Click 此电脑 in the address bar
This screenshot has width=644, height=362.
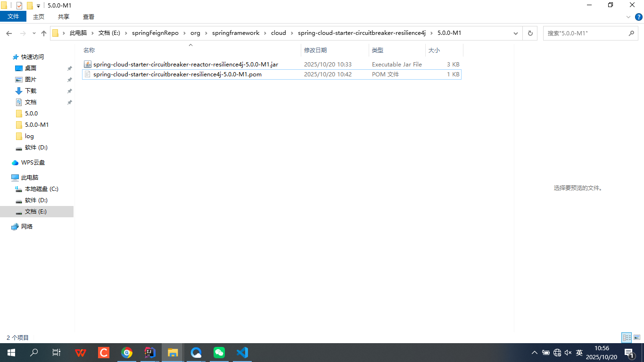[x=78, y=33]
